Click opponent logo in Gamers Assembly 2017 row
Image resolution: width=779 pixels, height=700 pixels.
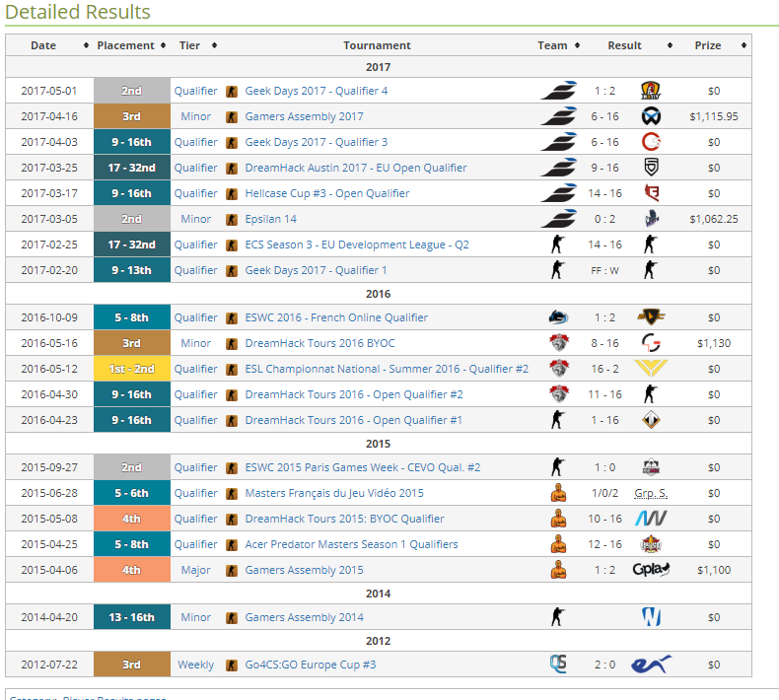(x=651, y=116)
